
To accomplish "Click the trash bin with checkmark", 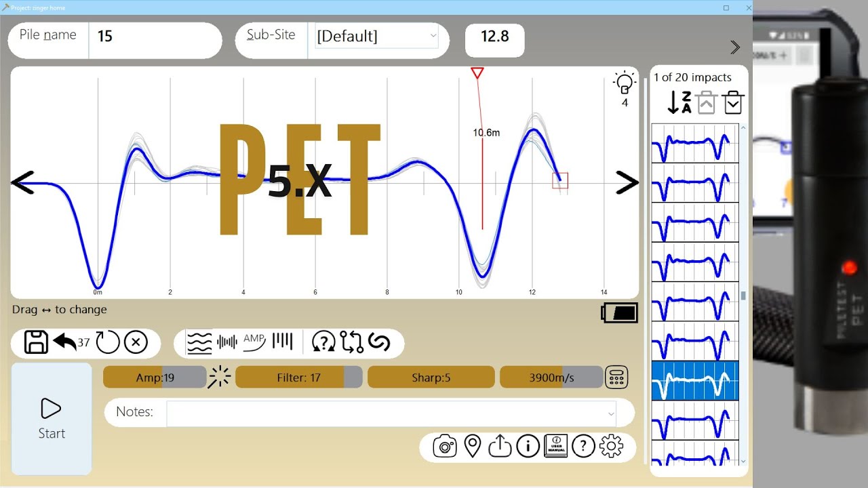I will pyautogui.click(x=733, y=102).
